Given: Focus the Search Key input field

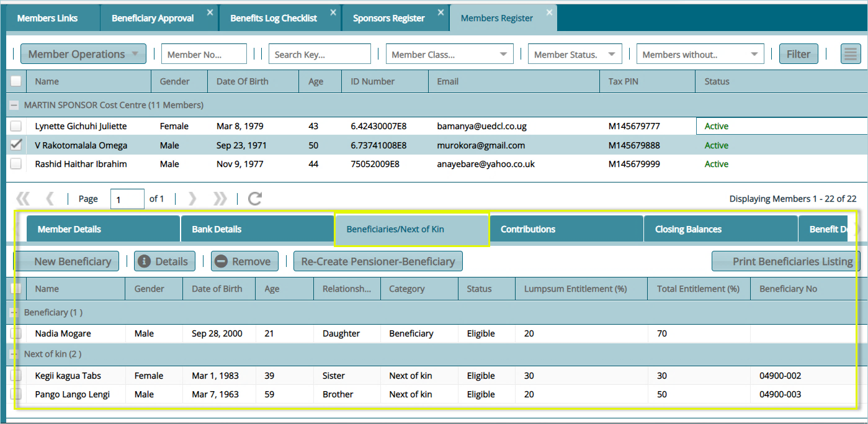Looking at the screenshot, I should 320,54.
